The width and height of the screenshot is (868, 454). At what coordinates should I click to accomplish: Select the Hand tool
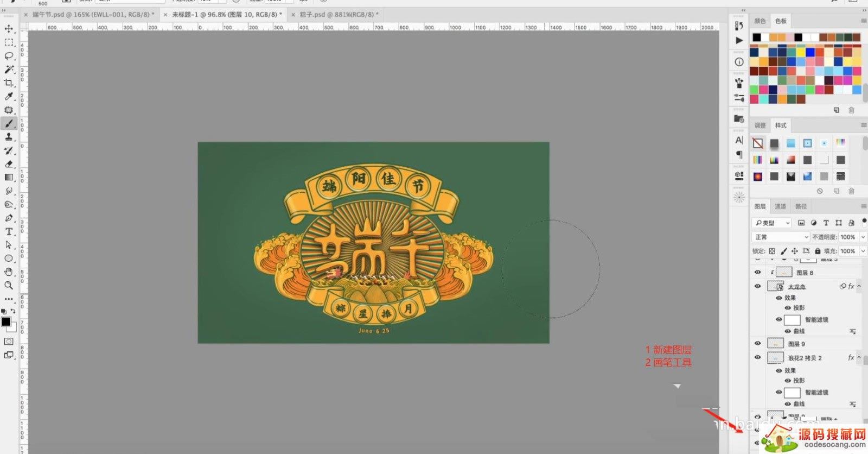coord(9,272)
